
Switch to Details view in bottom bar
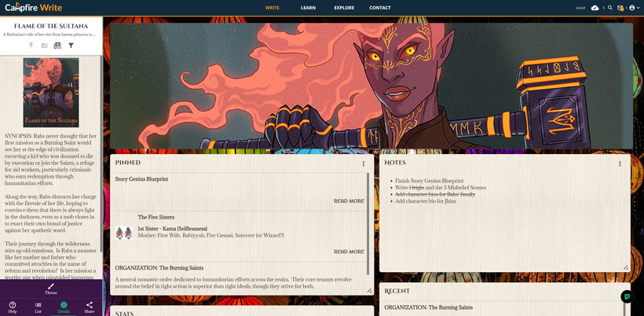tap(64, 307)
